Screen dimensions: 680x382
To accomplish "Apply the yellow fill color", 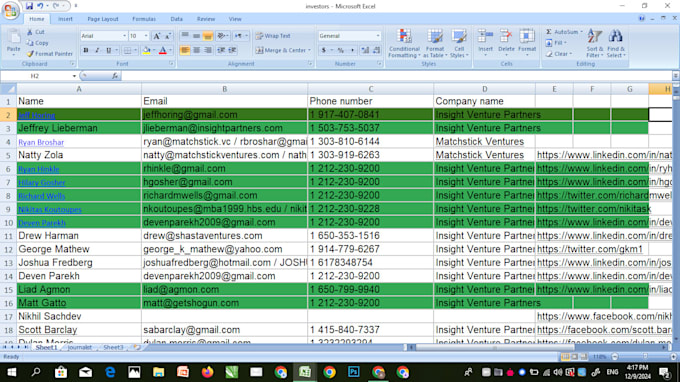I will pos(147,50).
